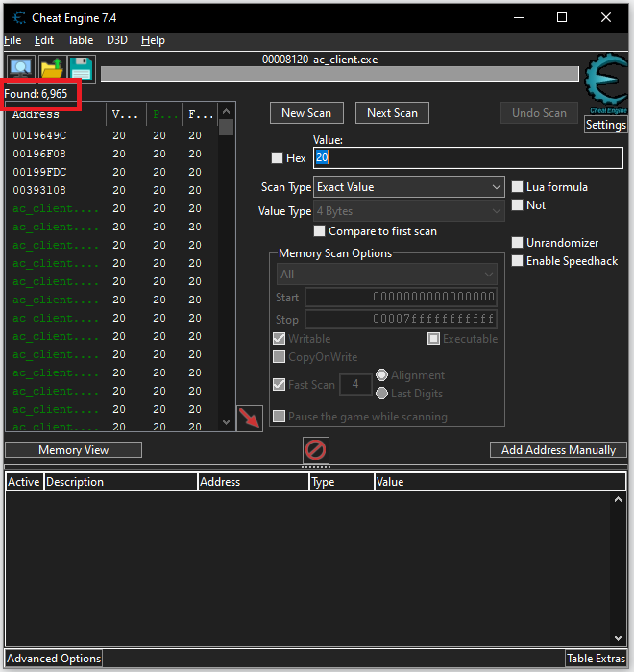
Task: Click the red no-entry clear list icon
Action: pos(316,449)
